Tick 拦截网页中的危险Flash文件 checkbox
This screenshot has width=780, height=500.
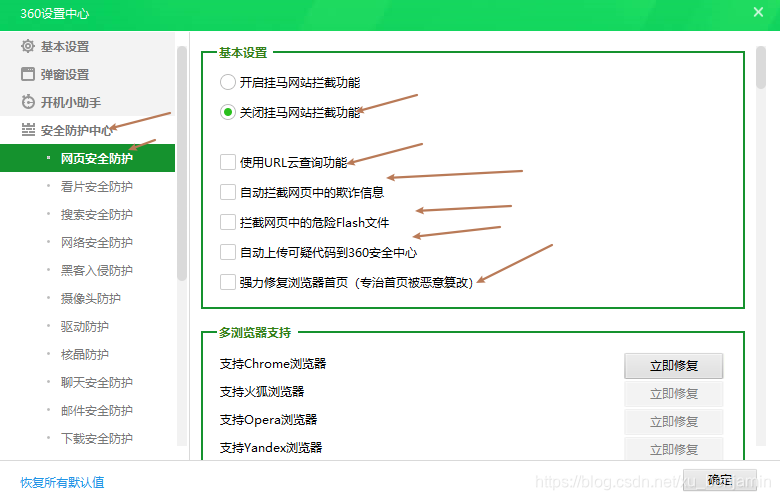(228, 222)
